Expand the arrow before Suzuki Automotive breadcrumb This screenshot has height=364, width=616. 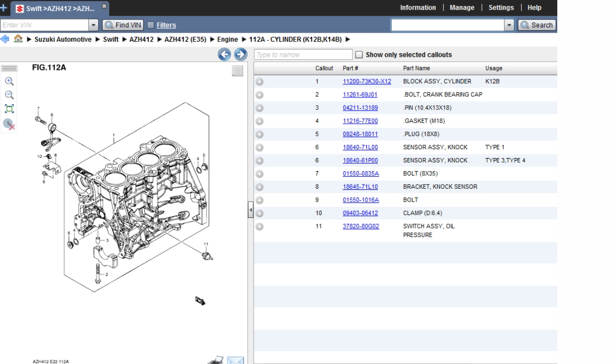coord(29,40)
